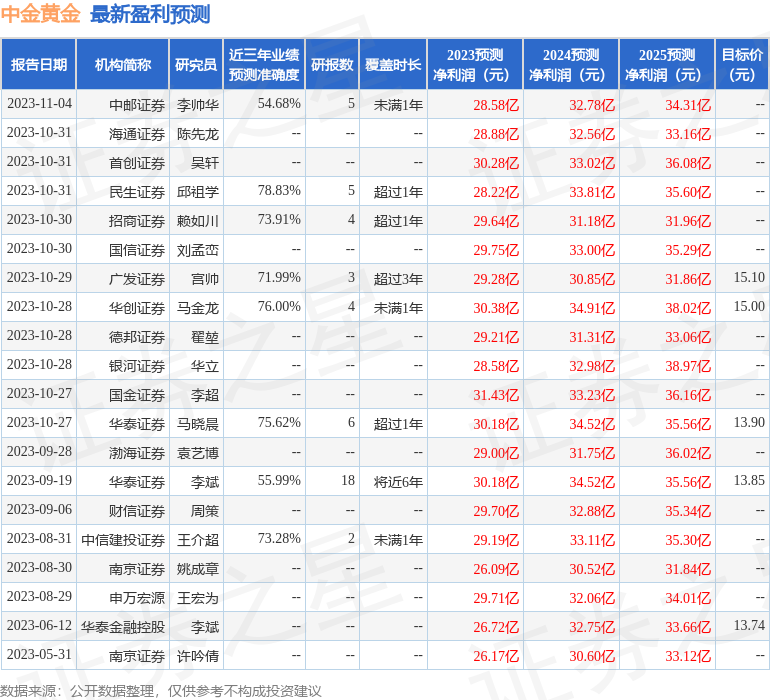Click target price 13.90

749,422
